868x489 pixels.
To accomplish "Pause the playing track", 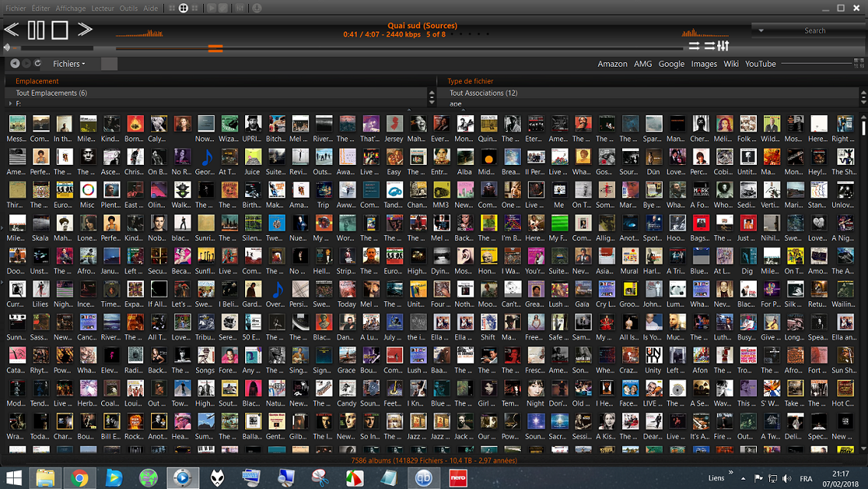I will pyautogui.click(x=36, y=29).
